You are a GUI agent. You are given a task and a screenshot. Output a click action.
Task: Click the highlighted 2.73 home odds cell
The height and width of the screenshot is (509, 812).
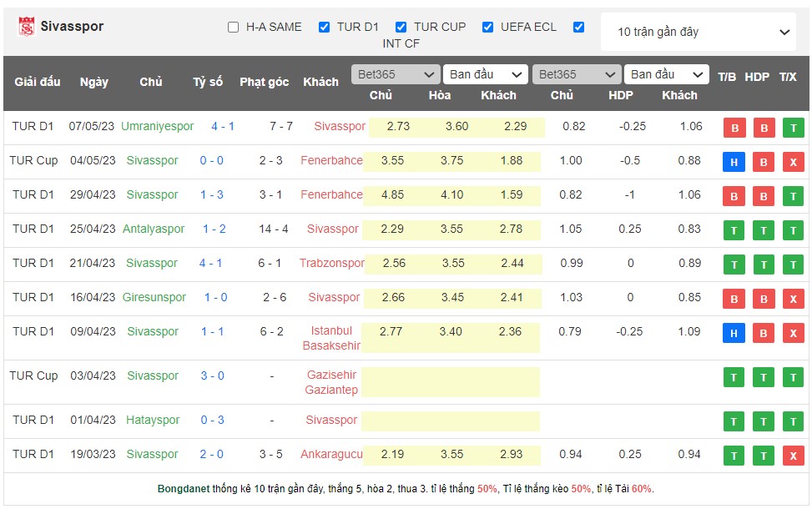coord(398,127)
